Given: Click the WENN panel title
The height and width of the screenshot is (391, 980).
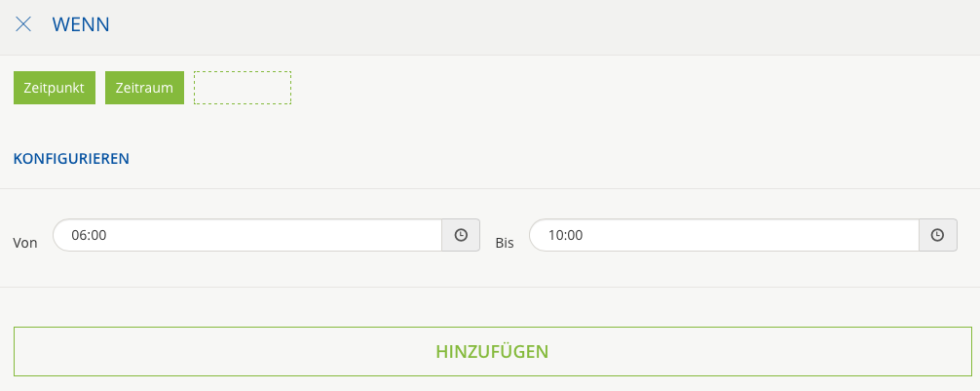Looking at the screenshot, I should click(x=81, y=24).
